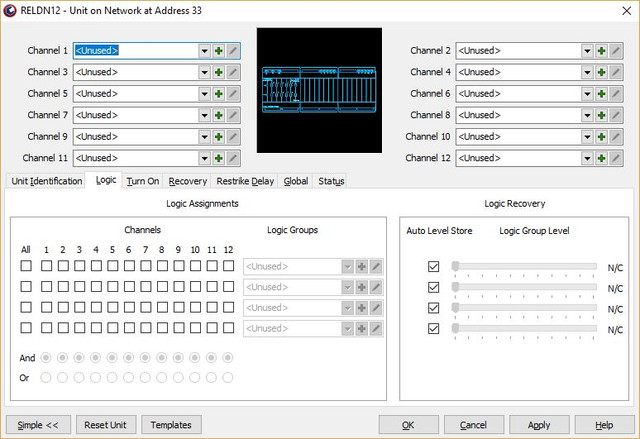Confirm with the OK button
The height and width of the screenshot is (439, 640).
pos(408,425)
